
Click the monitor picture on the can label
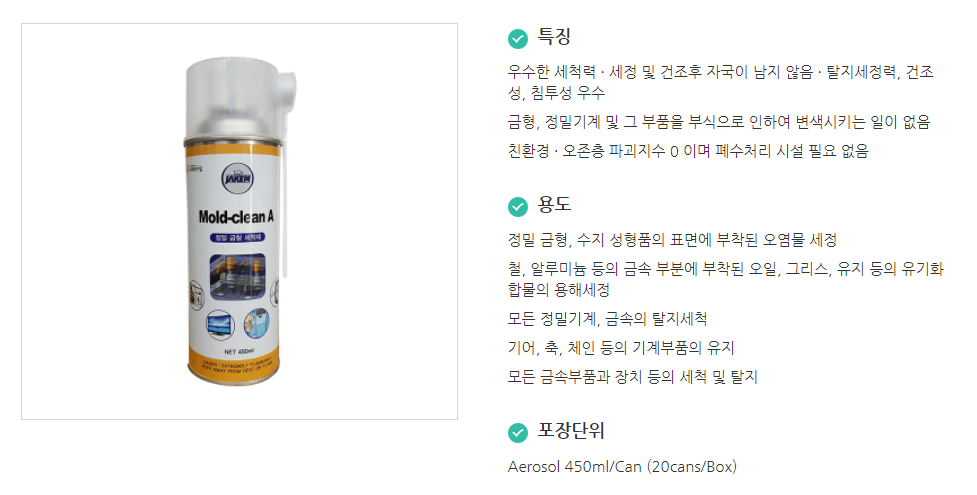(220, 325)
